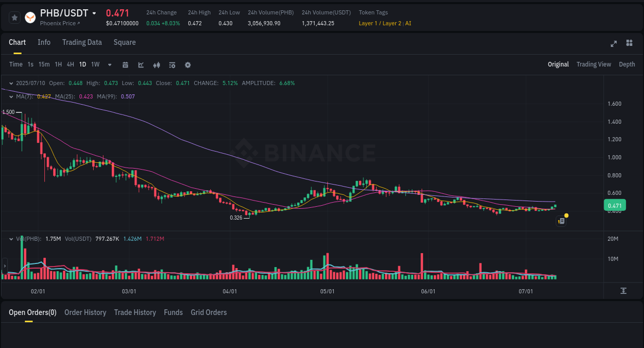The image size is (644, 348).
Task: Open the Funds tab
Action: click(x=173, y=312)
